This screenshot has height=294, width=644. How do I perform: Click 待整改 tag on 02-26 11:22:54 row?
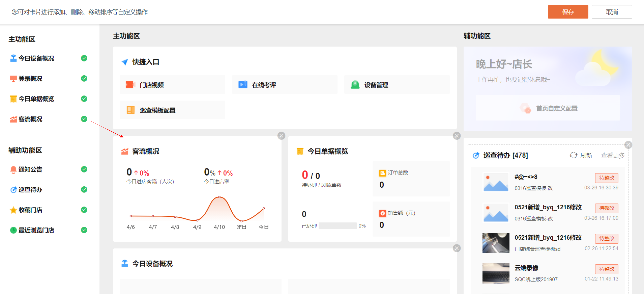click(607, 239)
